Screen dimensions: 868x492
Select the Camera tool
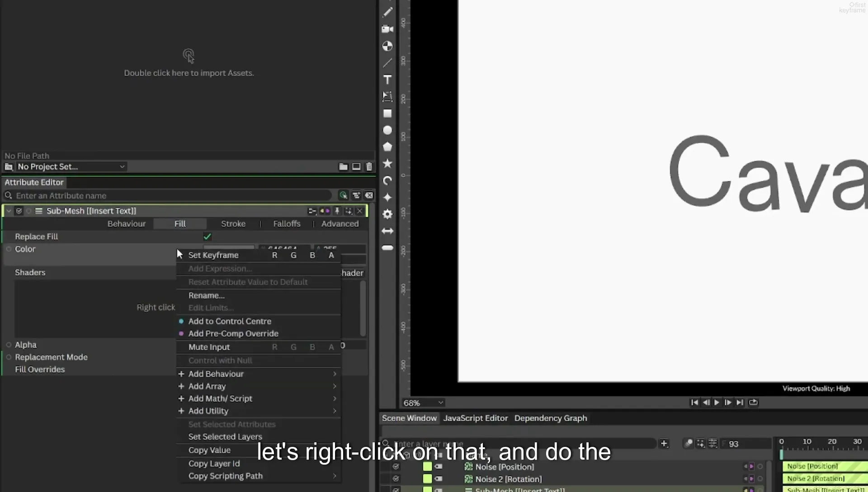click(387, 29)
